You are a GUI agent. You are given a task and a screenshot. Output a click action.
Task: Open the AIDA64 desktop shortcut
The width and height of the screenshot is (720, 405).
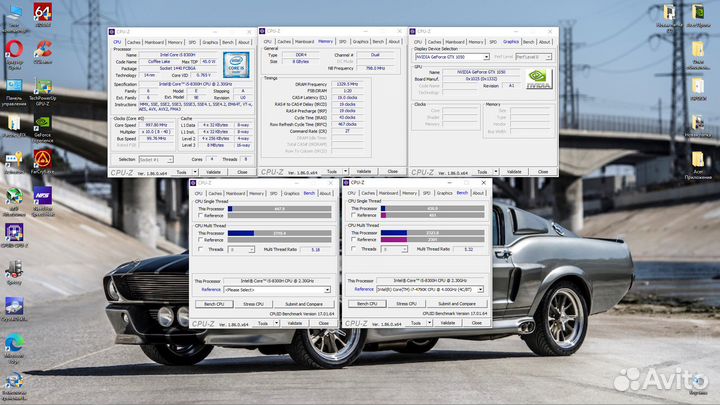click(43, 15)
